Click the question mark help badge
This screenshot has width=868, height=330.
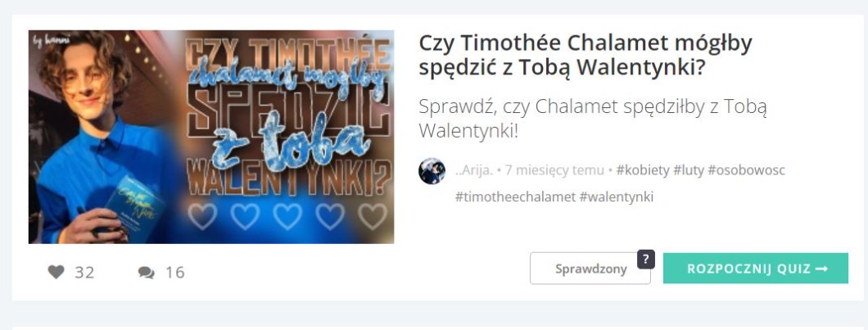(x=646, y=259)
